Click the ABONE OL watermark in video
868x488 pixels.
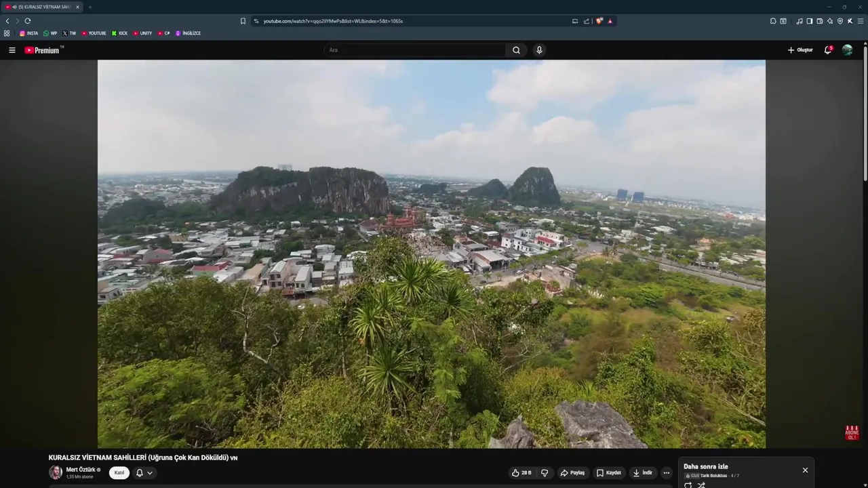tap(852, 433)
